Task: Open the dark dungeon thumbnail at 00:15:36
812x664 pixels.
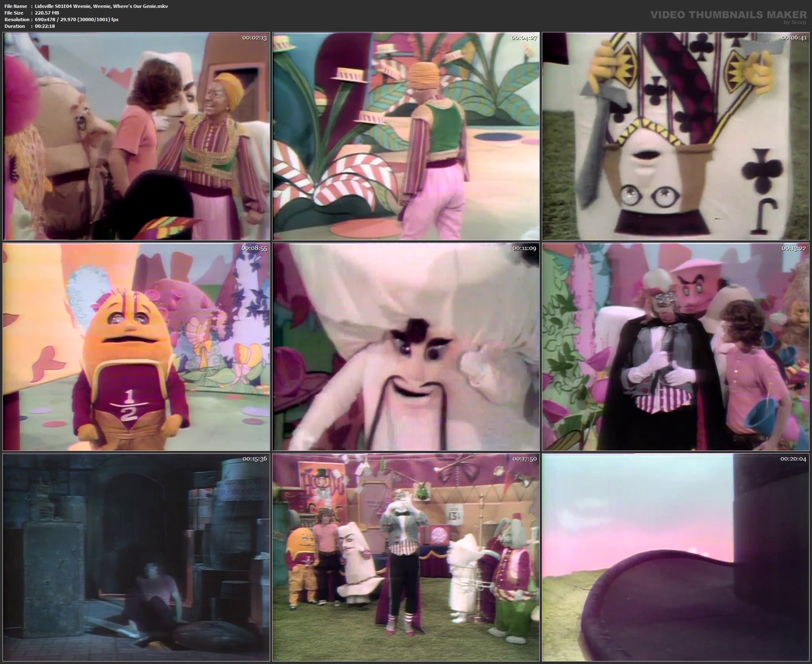Action: (x=136, y=557)
